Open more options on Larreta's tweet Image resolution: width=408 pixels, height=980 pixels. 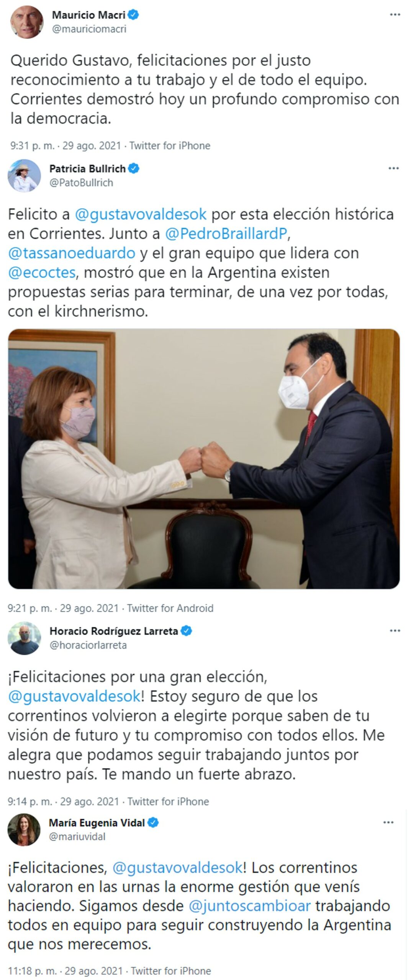point(395,631)
